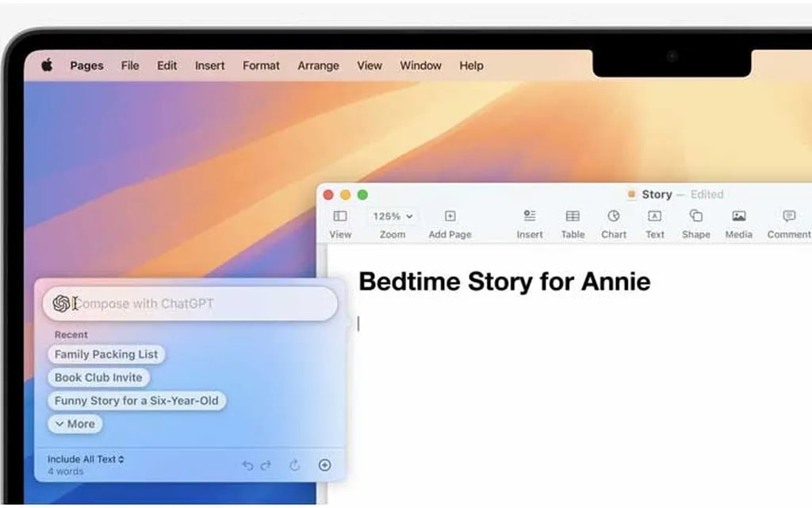This screenshot has height=508, width=812.
Task: Open the Format menu
Action: click(x=261, y=66)
